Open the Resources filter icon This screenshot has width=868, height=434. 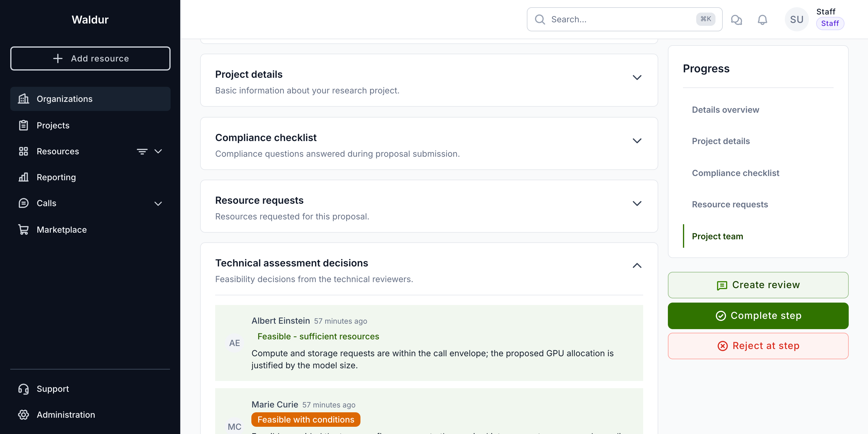coord(142,151)
